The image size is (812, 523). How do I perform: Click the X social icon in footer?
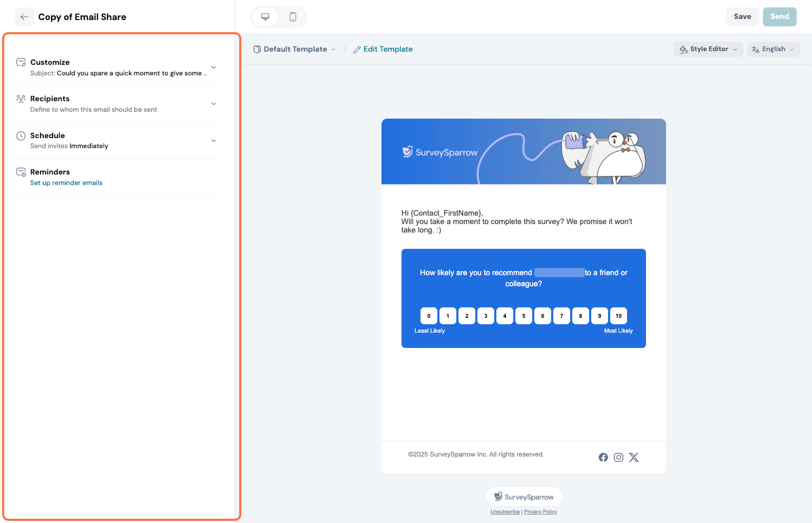(634, 457)
